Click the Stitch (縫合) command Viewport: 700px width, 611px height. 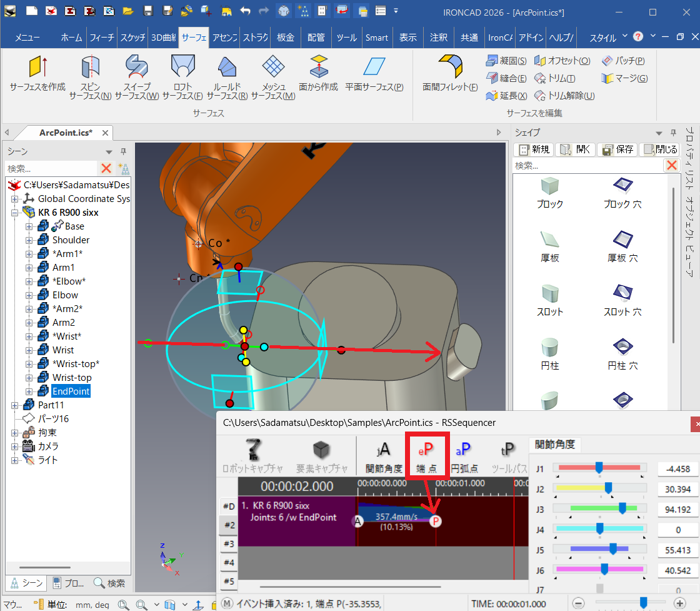click(506, 78)
